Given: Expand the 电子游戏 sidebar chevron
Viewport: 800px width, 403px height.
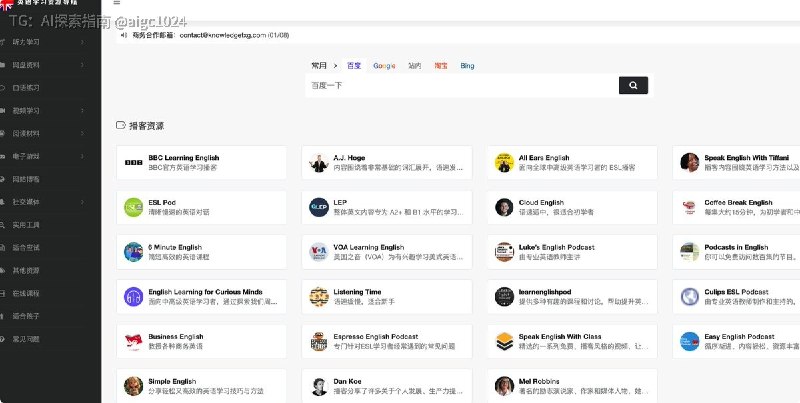Looking at the screenshot, I should tap(83, 156).
